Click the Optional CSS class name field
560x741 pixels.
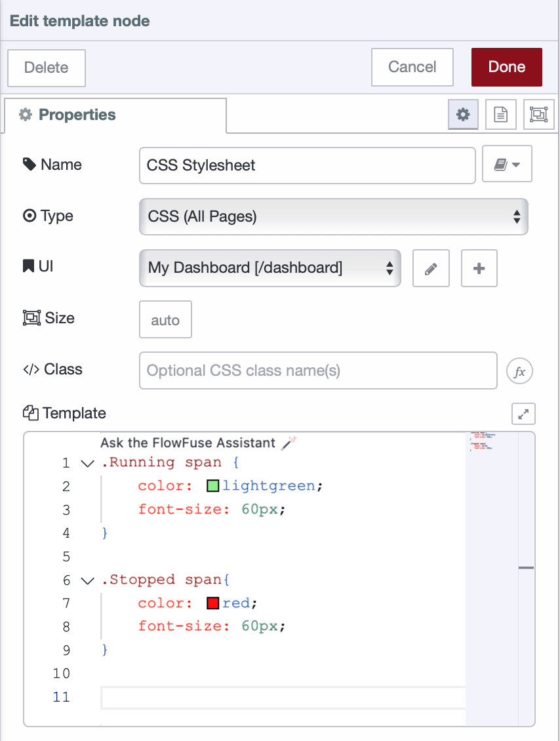318,370
